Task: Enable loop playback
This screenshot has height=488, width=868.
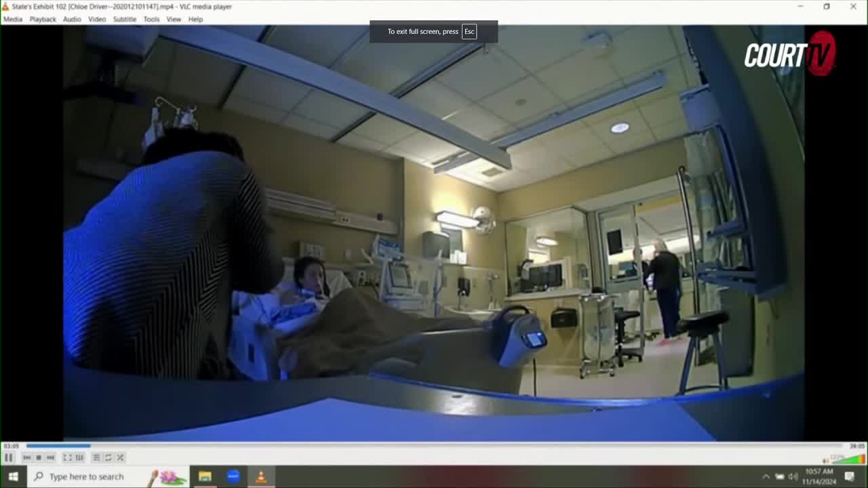Action: [x=108, y=457]
